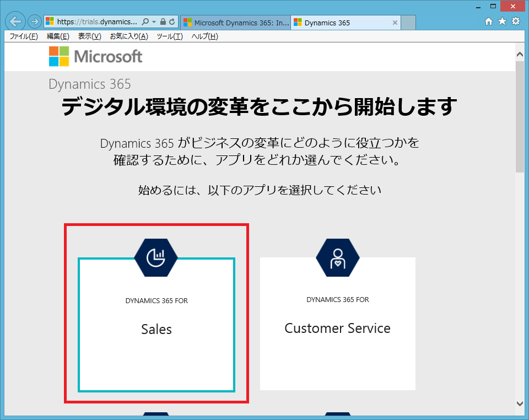Open the 表示(V) menu
529x420 pixels.
pos(89,36)
